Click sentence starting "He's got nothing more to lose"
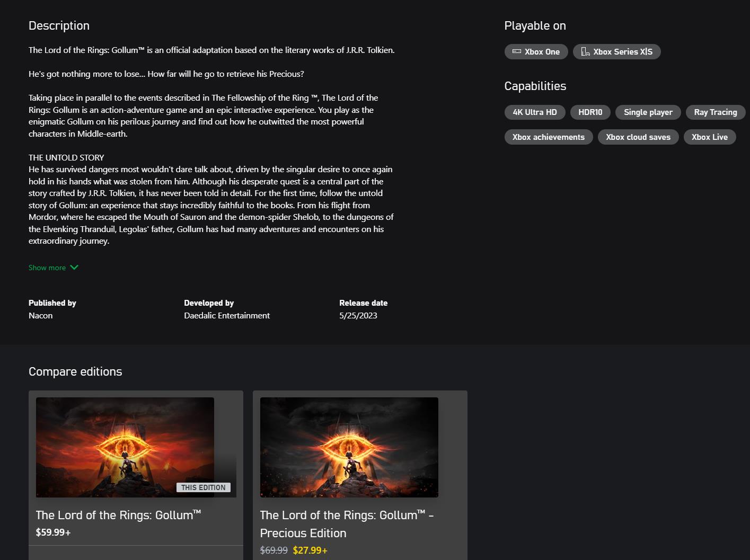 166,74
